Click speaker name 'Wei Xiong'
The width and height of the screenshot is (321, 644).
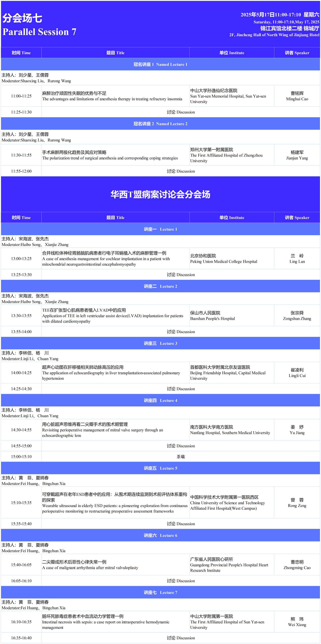coord(297,624)
